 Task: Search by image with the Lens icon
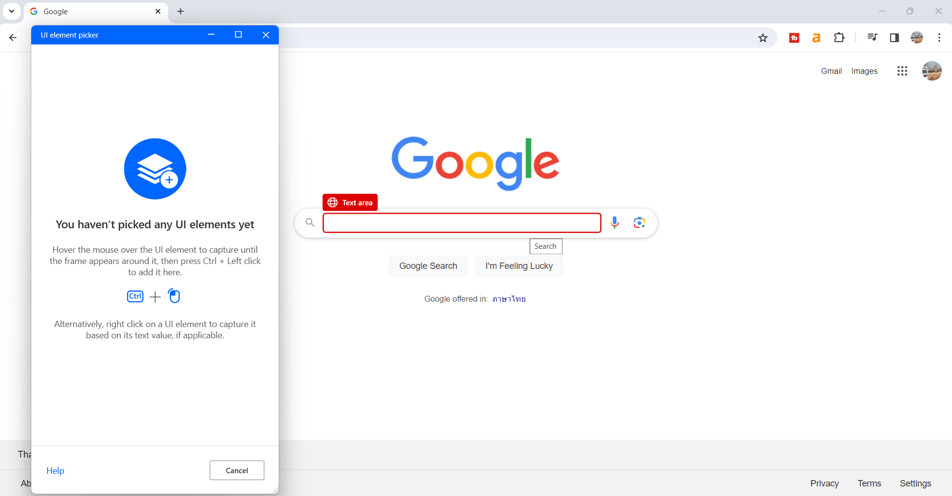coord(639,223)
